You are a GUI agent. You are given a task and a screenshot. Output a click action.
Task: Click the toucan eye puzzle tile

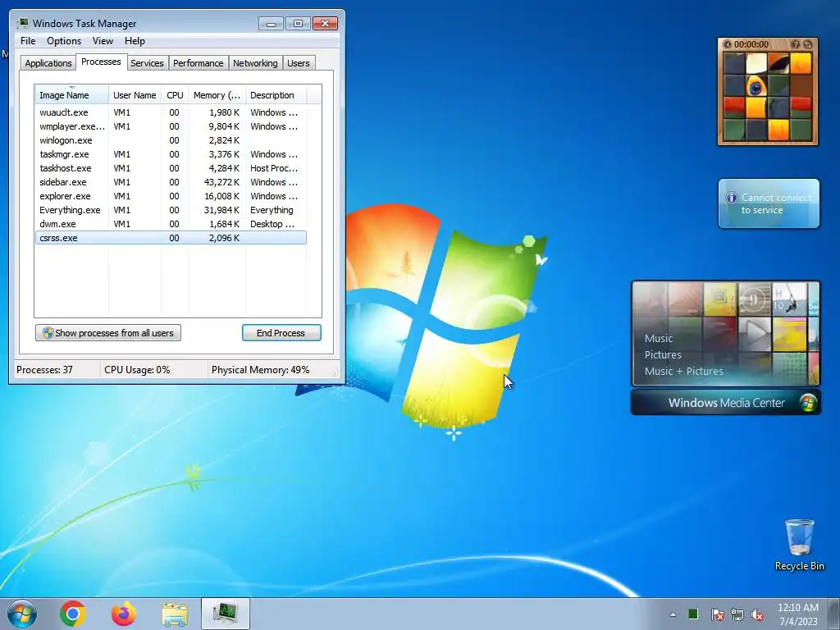coord(756,85)
